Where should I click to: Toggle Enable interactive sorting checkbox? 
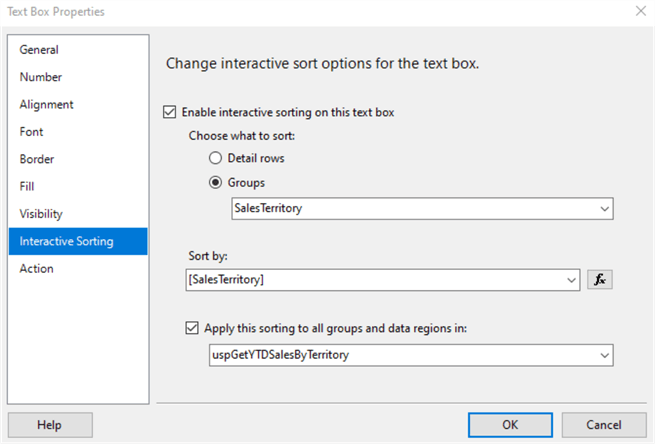click(169, 112)
